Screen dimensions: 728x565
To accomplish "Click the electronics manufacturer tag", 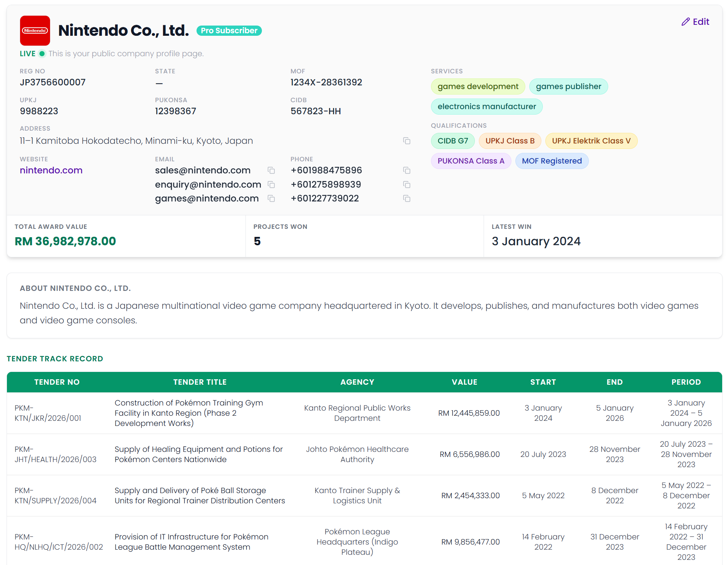I will point(487,107).
